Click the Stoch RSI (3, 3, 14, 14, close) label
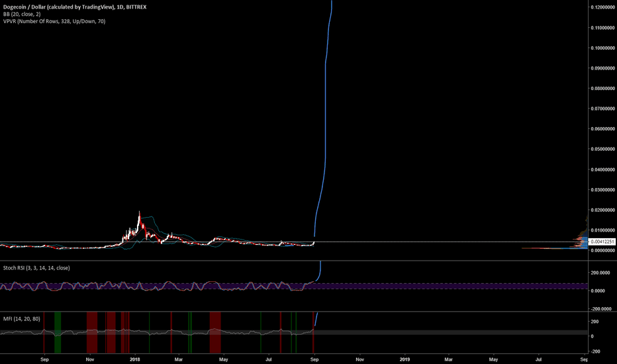617x364 pixels. point(36,268)
